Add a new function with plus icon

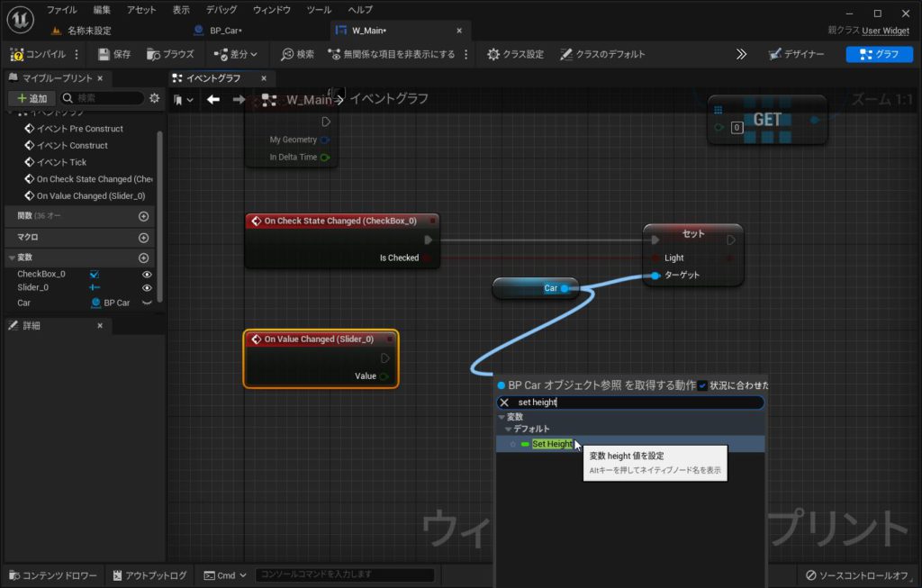[x=143, y=216]
